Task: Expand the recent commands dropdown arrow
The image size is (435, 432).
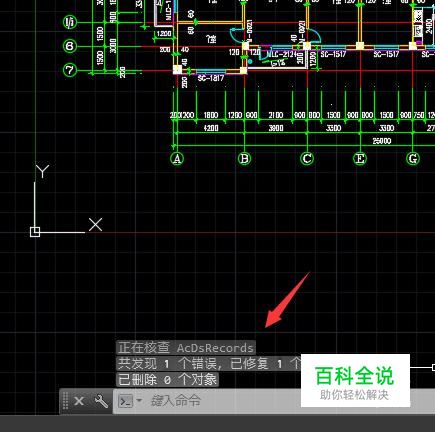Action: coord(139,400)
